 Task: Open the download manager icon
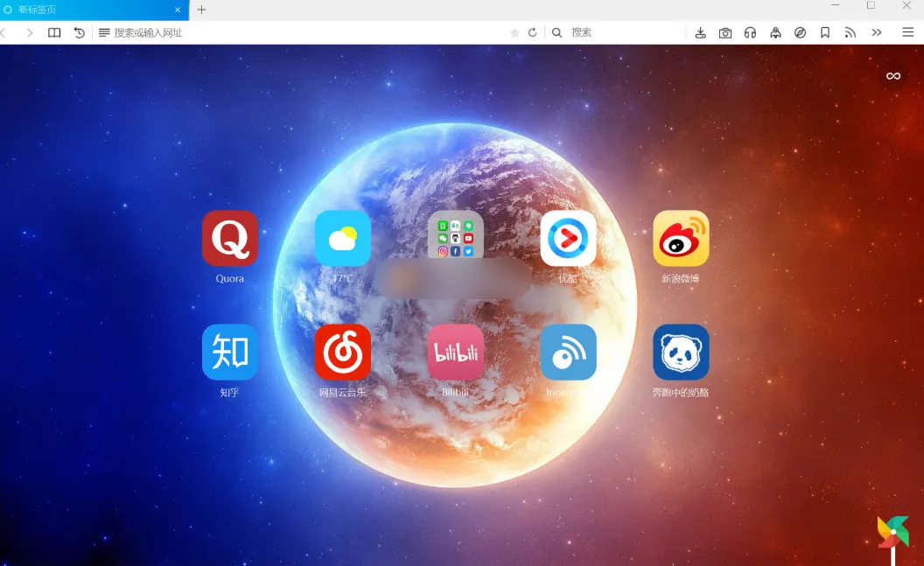(700, 32)
